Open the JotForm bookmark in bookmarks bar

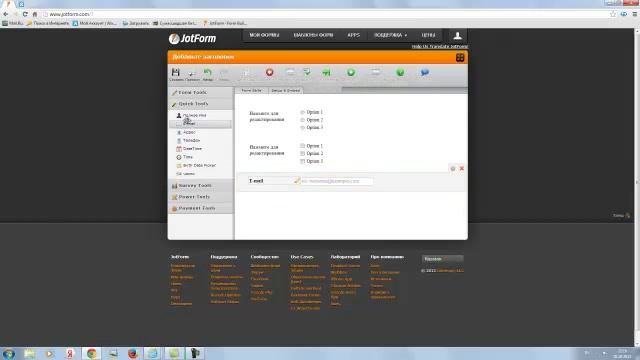coord(225,23)
